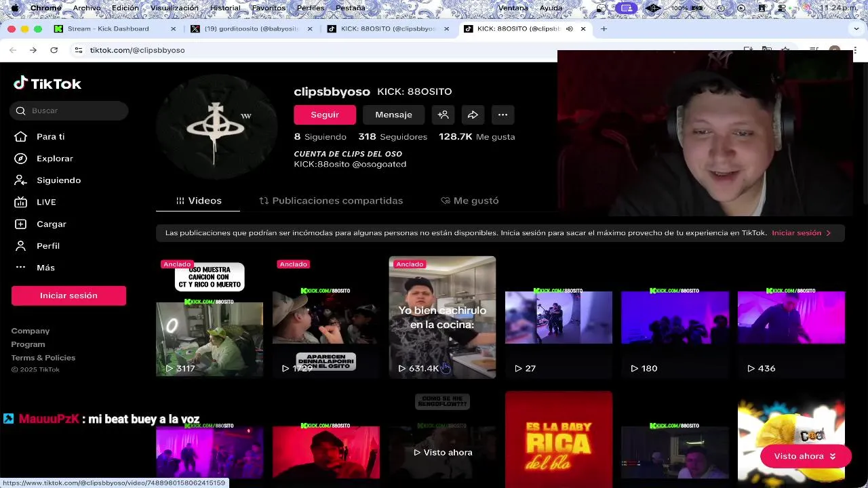Open the tab search dropdown arrow
Image resolution: width=868 pixels, height=488 pixels.
click(x=857, y=29)
